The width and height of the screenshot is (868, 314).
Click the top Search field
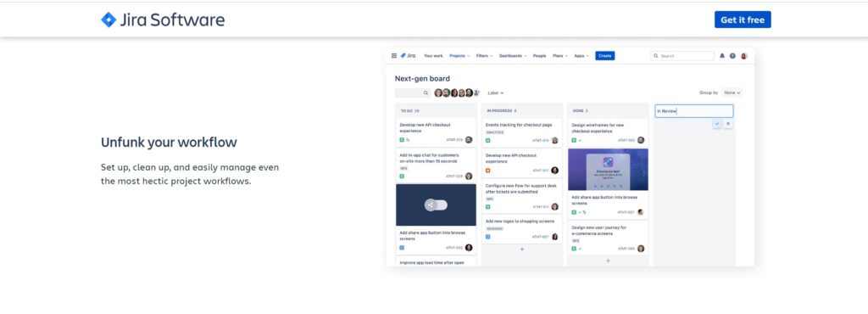tap(682, 56)
